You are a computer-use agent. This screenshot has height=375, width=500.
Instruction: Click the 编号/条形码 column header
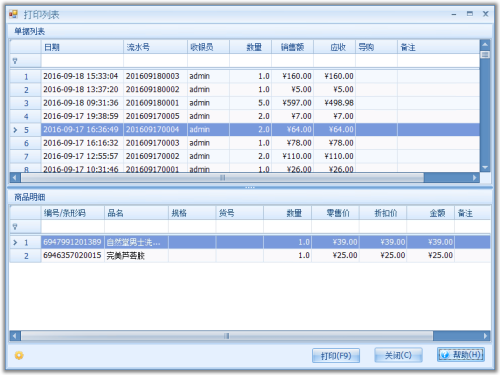point(73,213)
